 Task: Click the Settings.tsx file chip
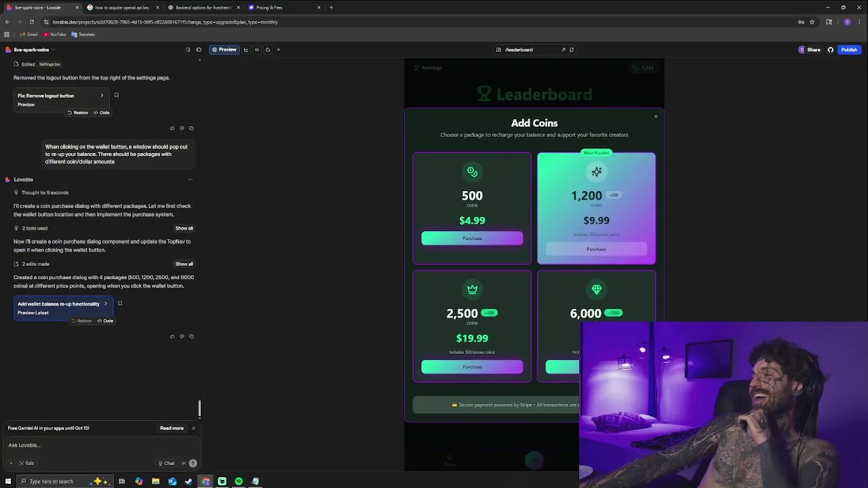coord(50,64)
